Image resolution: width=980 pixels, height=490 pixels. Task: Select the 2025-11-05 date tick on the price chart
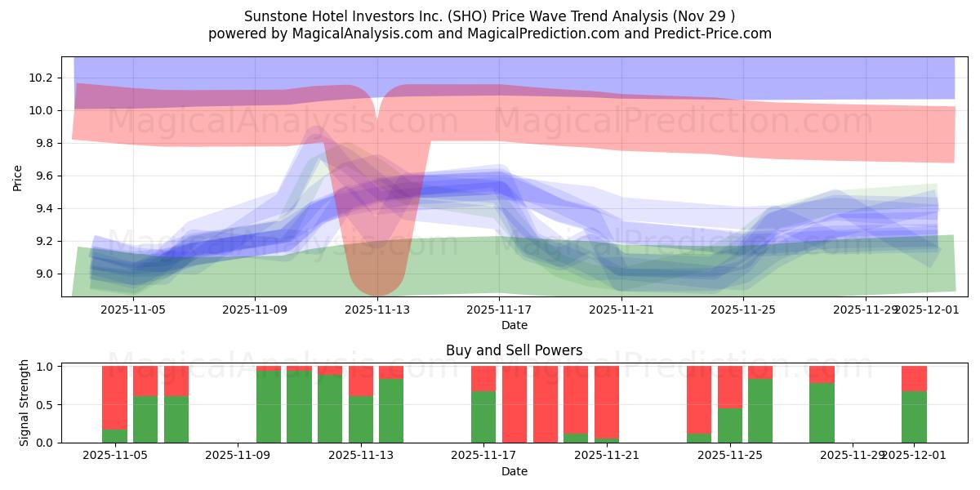pyautogui.click(x=132, y=309)
